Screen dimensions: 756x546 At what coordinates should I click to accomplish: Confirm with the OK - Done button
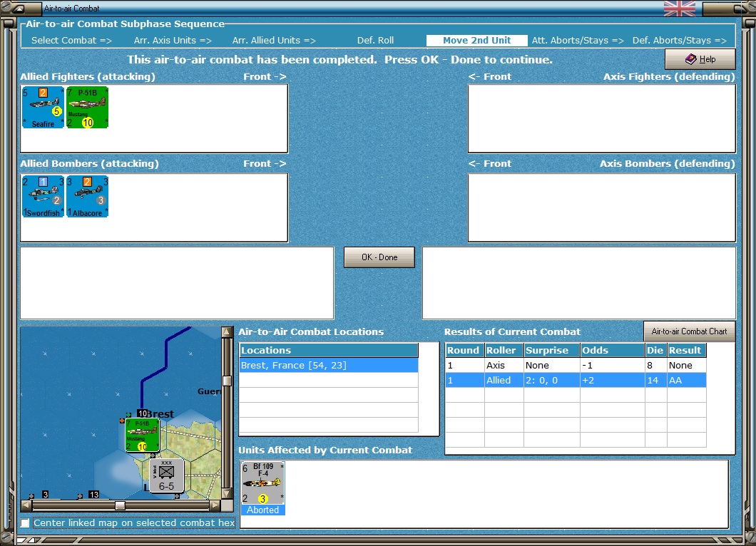coord(379,257)
